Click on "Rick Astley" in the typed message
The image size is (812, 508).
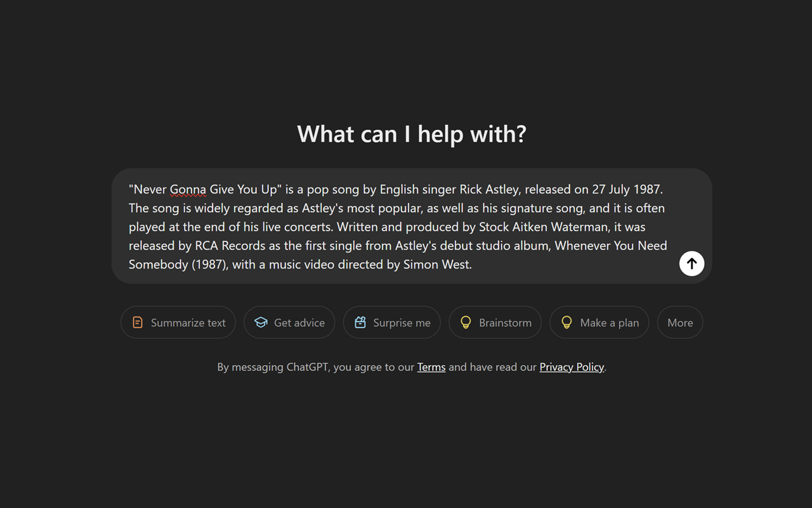488,189
